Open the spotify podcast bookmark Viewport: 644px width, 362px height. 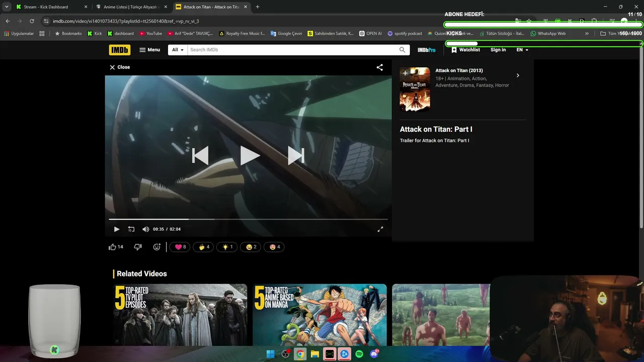405,34
